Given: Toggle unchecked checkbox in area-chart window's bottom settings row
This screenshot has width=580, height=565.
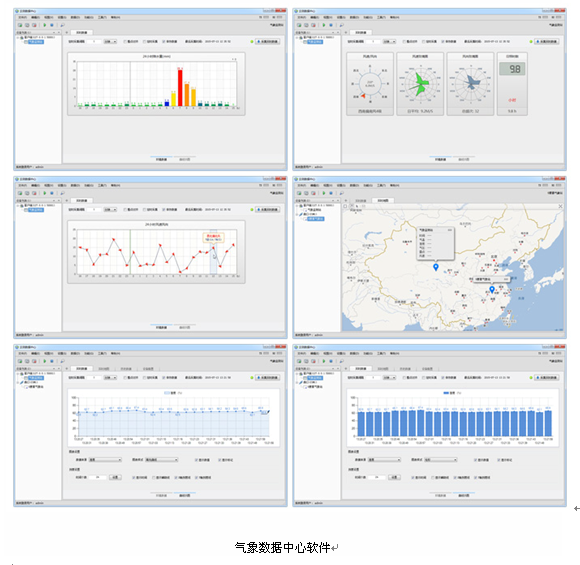Looking at the screenshot, I should pyautogui.click(x=154, y=478).
